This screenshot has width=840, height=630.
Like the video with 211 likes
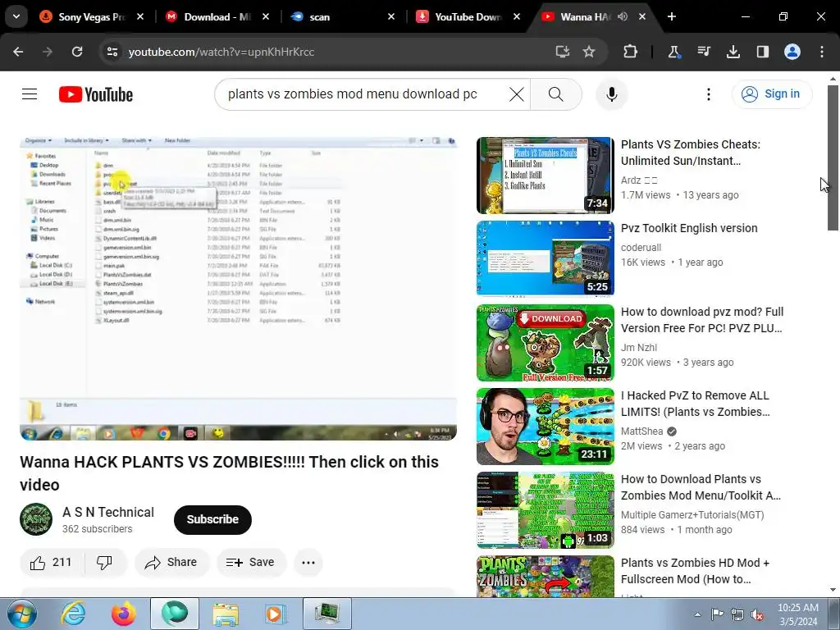coord(51,563)
